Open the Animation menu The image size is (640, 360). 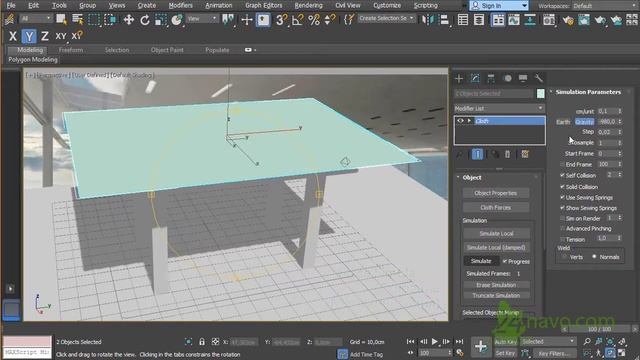218,5
